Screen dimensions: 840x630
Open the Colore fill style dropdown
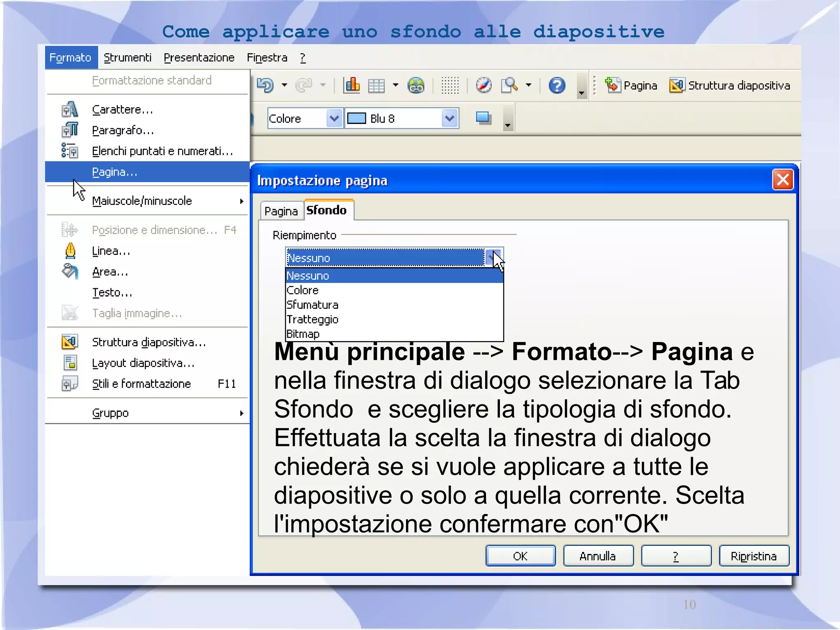click(x=334, y=119)
